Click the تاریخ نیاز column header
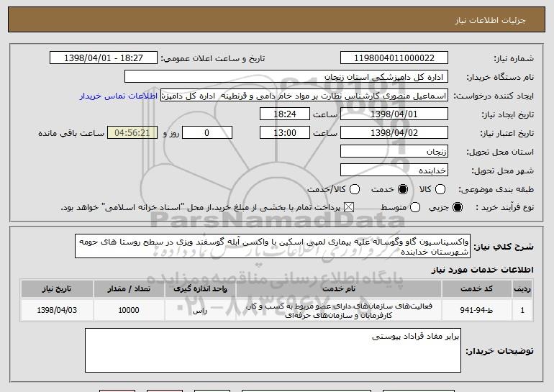This screenshot has width=554, height=392. (57, 289)
